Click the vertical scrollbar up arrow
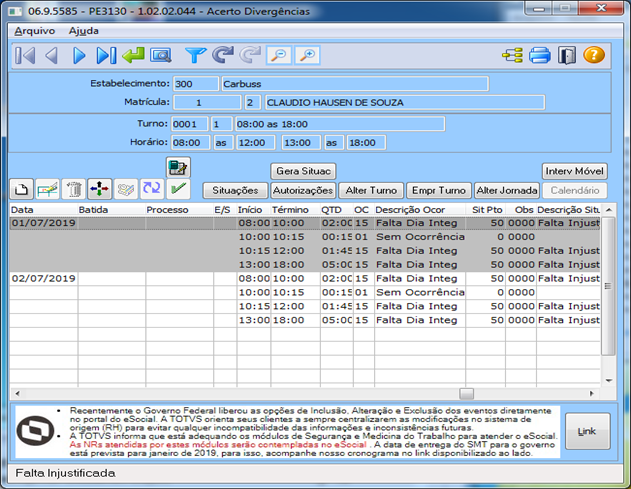 click(x=608, y=210)
